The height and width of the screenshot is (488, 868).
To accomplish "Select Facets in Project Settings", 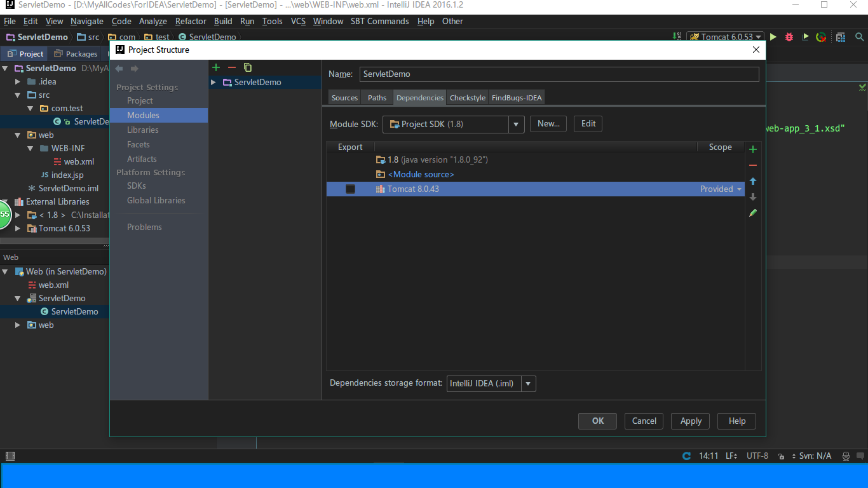I will coord(139,144).
